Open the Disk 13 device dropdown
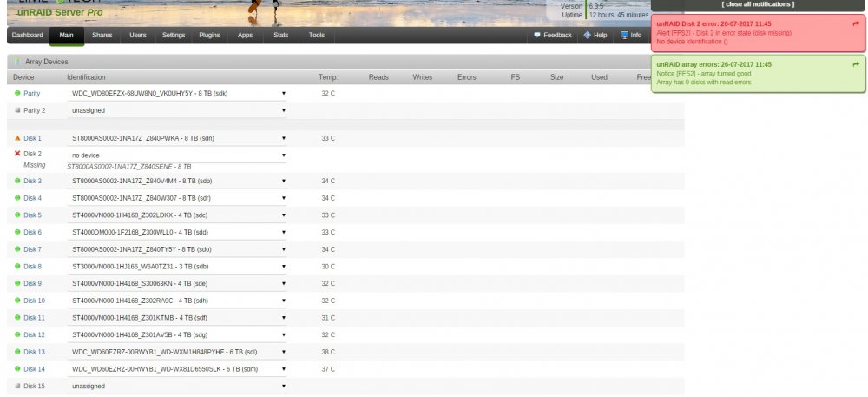Image resolution: width=868 pixels, height=397 pixels. [177, 352]
